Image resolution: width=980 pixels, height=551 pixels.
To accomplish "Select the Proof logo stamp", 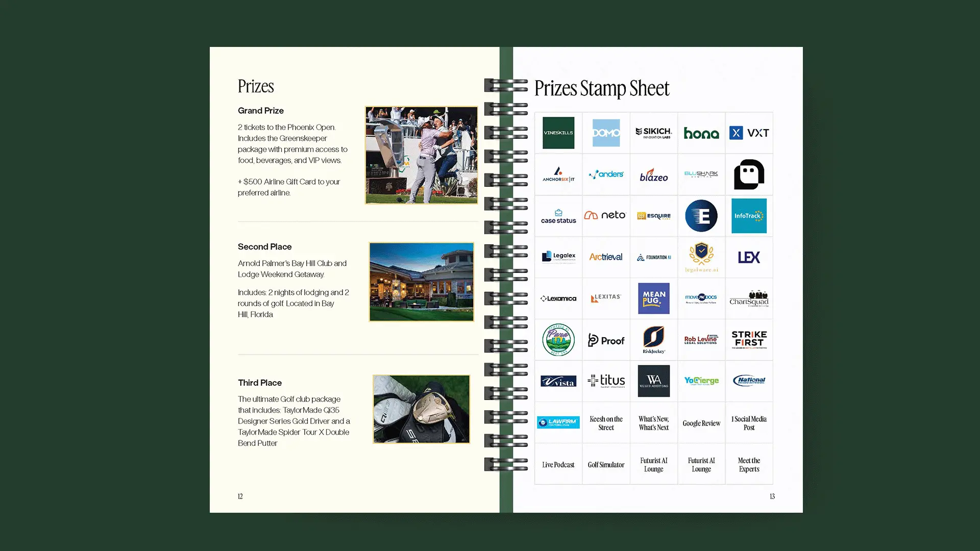I will (606, 340).
